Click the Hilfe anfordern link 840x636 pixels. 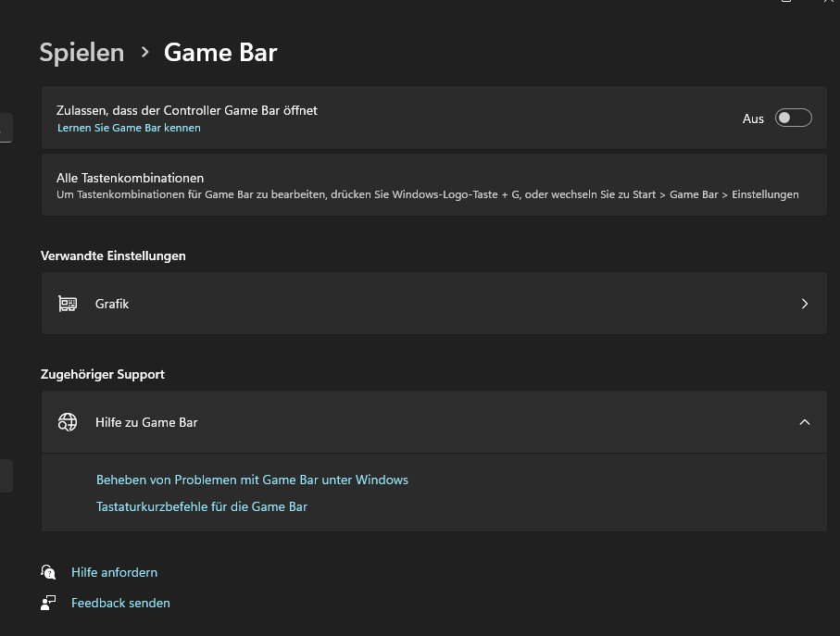coord(114,572)
